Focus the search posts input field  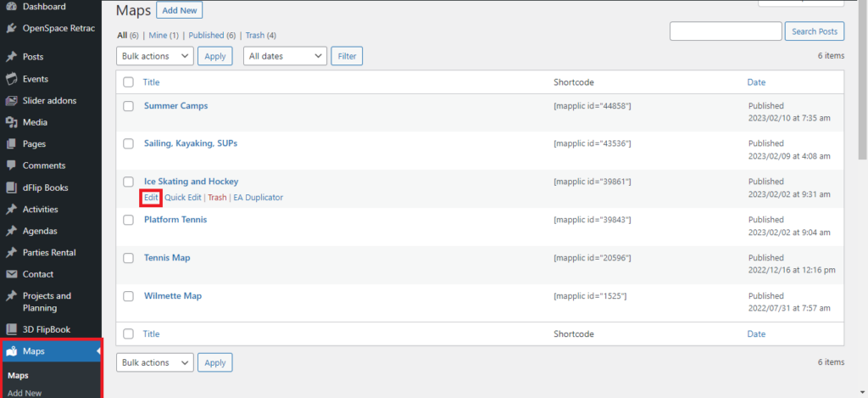click(x=726, y=31)
